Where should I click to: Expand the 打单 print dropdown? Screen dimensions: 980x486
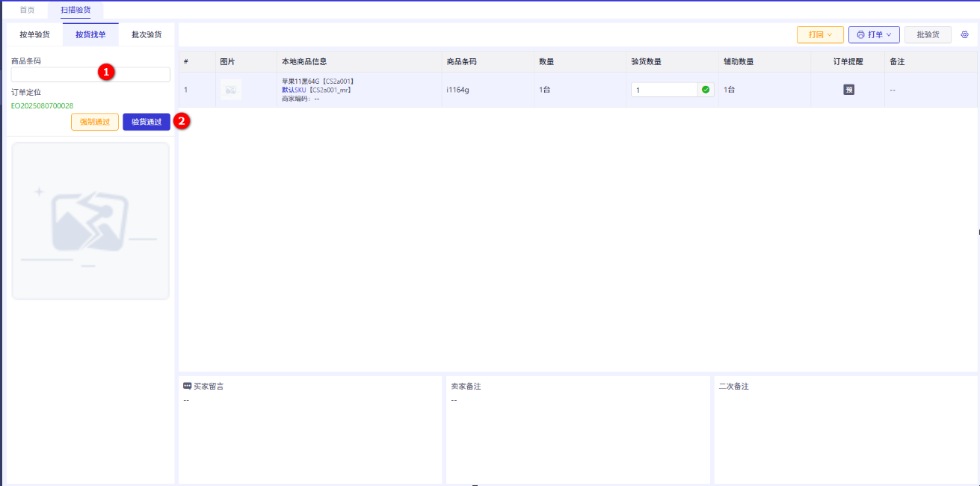coord(874,34)
